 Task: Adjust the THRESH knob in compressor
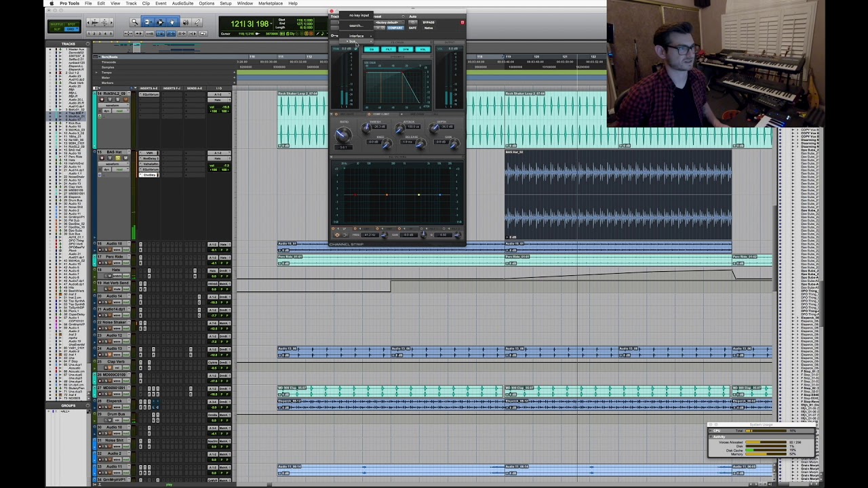[x=366, y=128]
